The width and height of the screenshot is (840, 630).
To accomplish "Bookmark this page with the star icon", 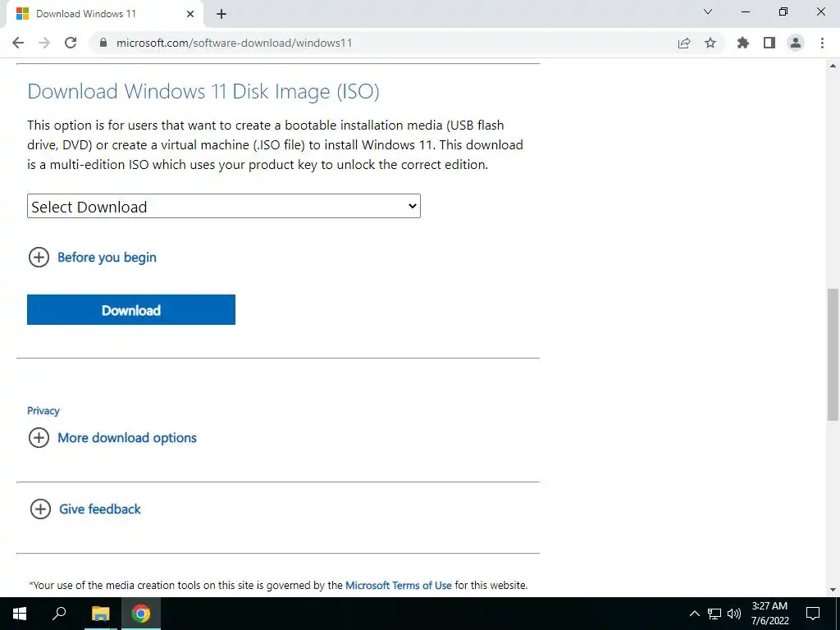I will click(710, 43).
